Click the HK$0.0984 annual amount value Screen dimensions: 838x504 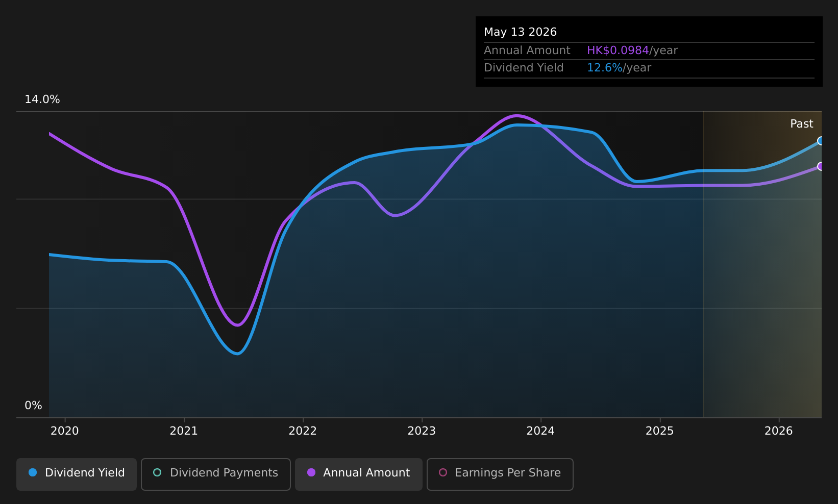pos(618,51)
